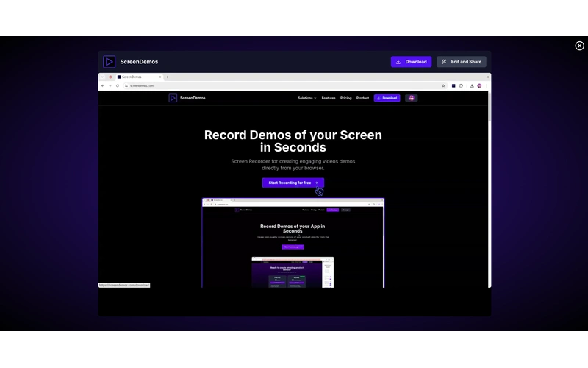588x368 pixels.
Task: Expand the Solutions menu
Action: pyautogui.click(x=306, y=98)
